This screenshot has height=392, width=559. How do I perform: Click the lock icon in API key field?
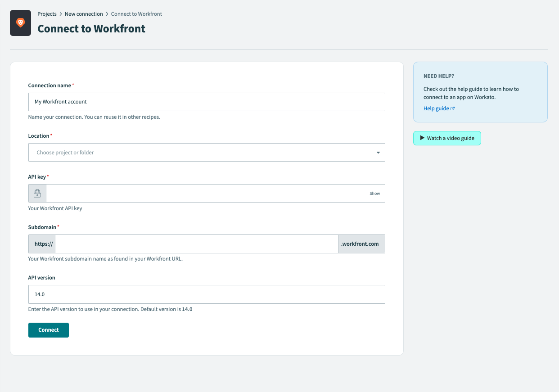36,193
